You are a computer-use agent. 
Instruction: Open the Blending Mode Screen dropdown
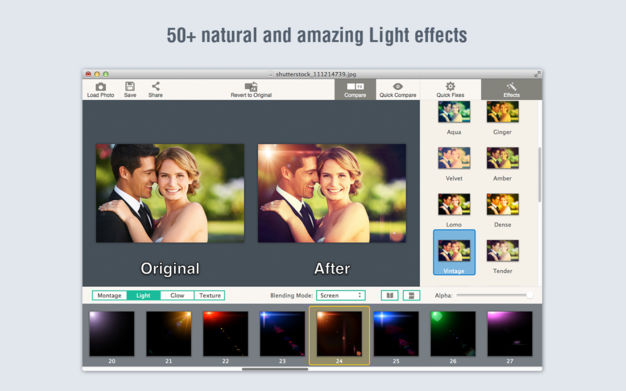coord(341,295)
